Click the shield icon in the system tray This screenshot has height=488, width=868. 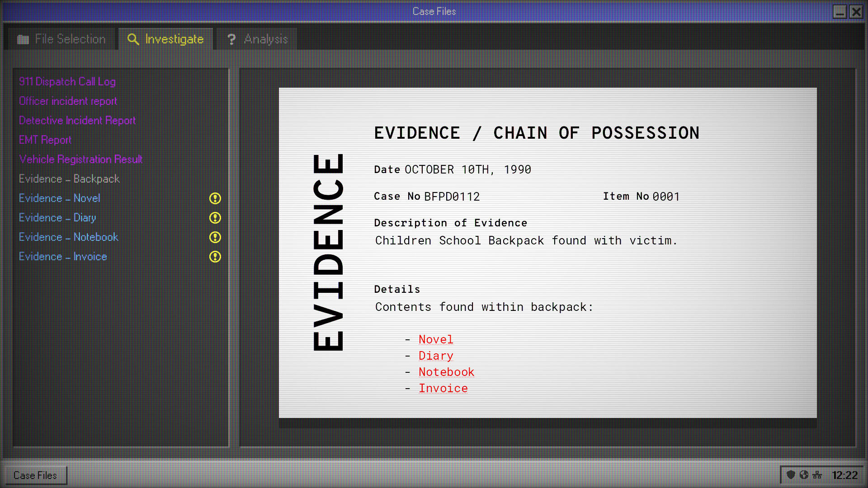[x=791, y=475]
